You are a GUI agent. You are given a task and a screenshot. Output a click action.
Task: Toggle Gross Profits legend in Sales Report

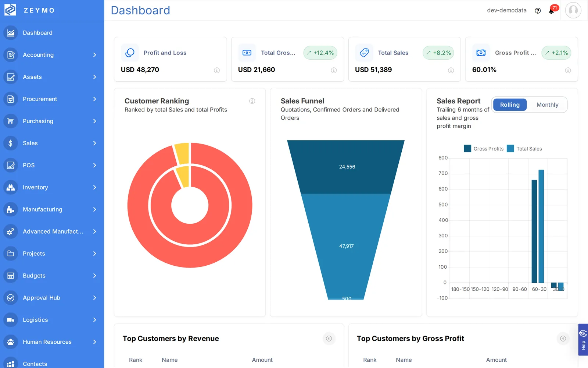pyautogui.click(x=484, y=149)
